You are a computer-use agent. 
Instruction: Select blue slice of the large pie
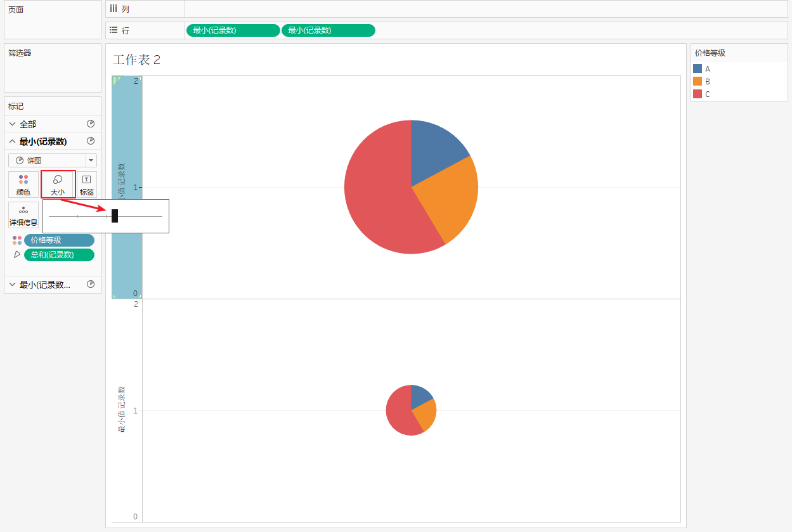click(x=432, y=150)
